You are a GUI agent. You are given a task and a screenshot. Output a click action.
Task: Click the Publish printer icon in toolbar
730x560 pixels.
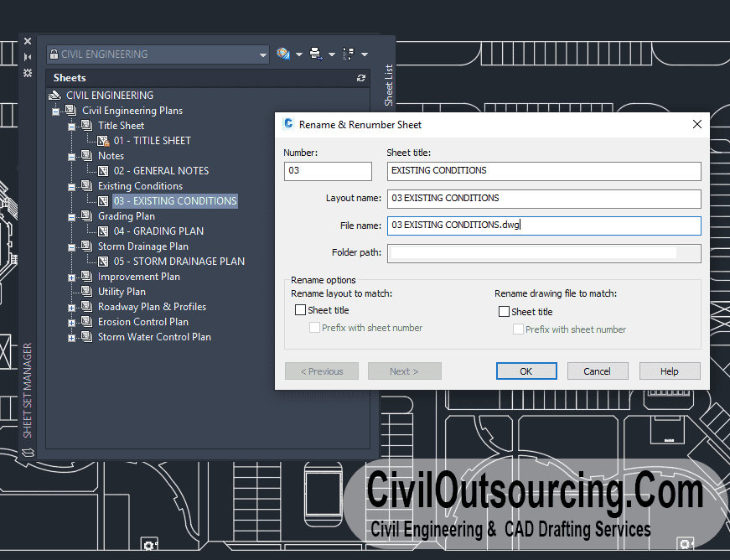pos(315,54)
